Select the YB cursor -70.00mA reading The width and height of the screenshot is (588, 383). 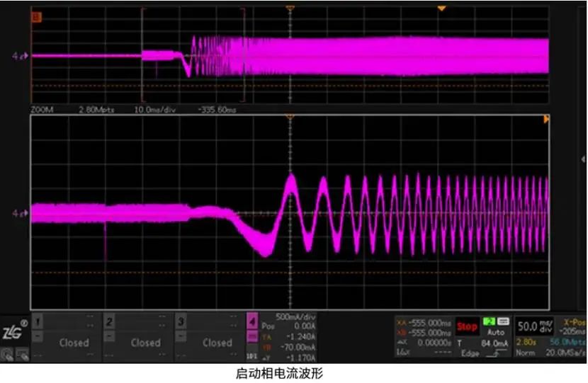click(298, 348)
